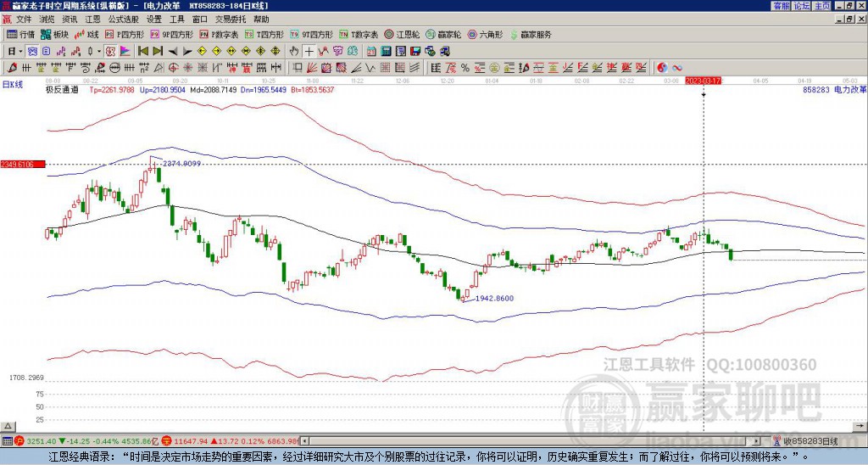The width and height of the screenshot is (868, 465).
Task: Open the 公式选股 menu
Action: coord(123,20)
